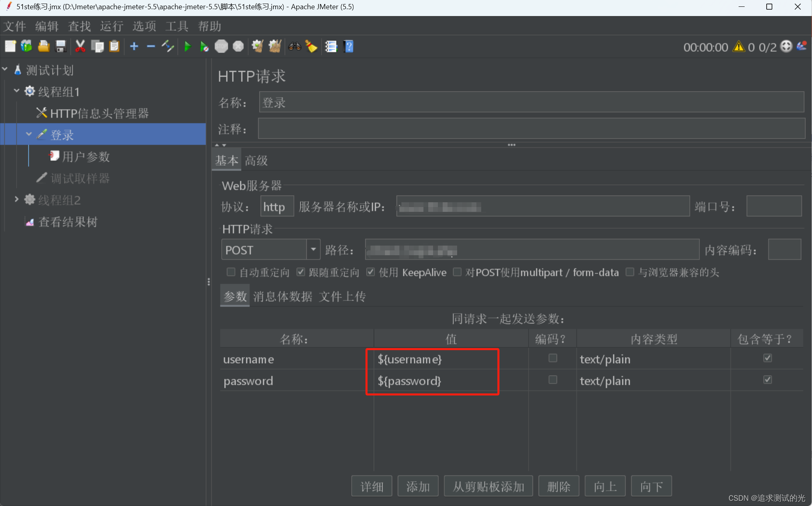Image resolution: width=812 pixels, height=506 pixels.
Task: Expand all nodes with plus icon
Action: (x=134, y=47)
